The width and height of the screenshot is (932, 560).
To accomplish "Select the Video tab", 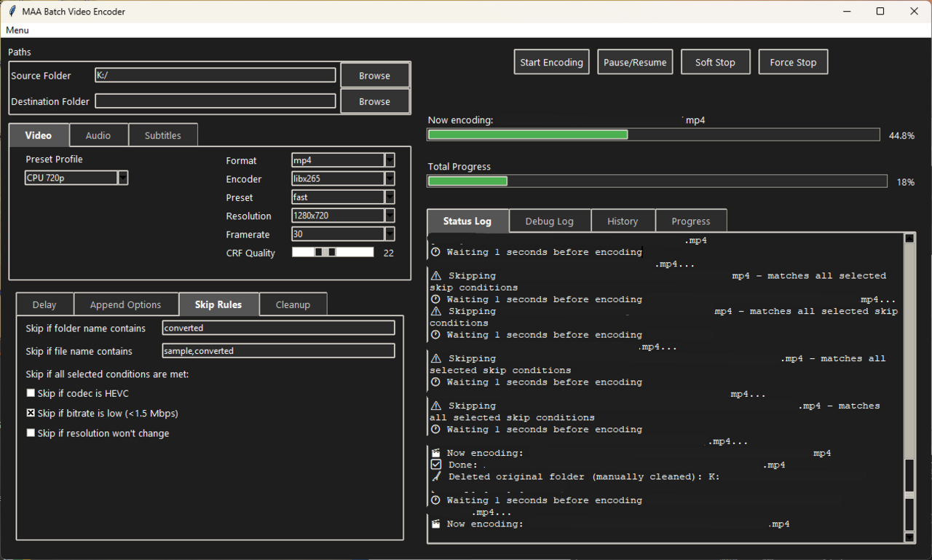I will (39, 135).
